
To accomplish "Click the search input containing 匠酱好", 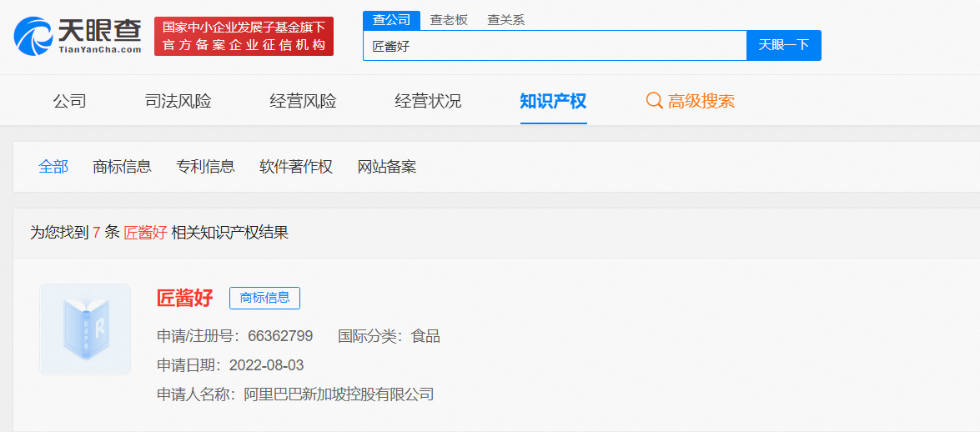I will (x=554, y=46).
